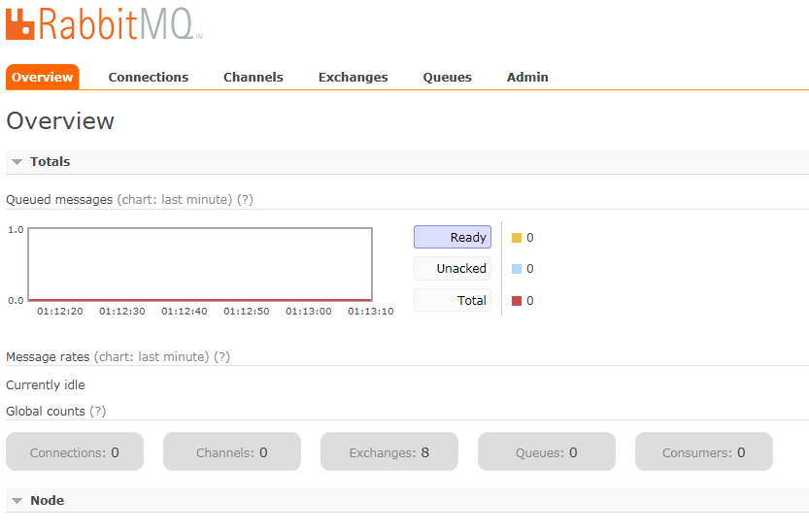Toggle the Ready series in chart legend
The height and width of the screenshot is (532, 809).
(453, 237)
